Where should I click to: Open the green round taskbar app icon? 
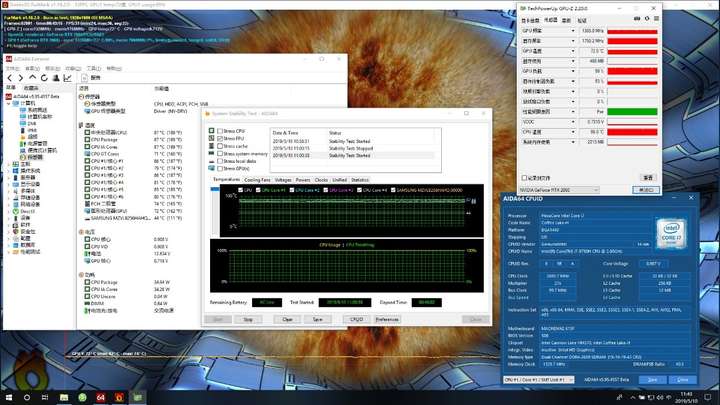pos(82,397)
